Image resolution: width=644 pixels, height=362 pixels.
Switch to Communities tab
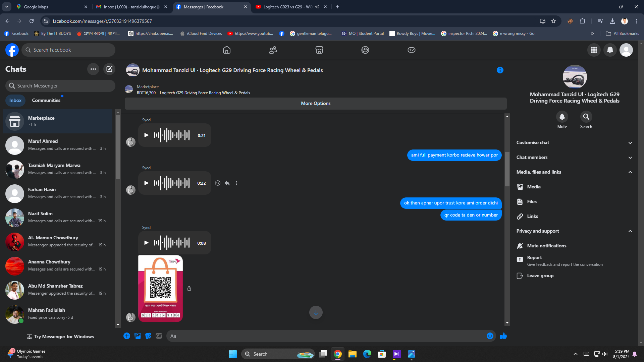pos(46,100)
